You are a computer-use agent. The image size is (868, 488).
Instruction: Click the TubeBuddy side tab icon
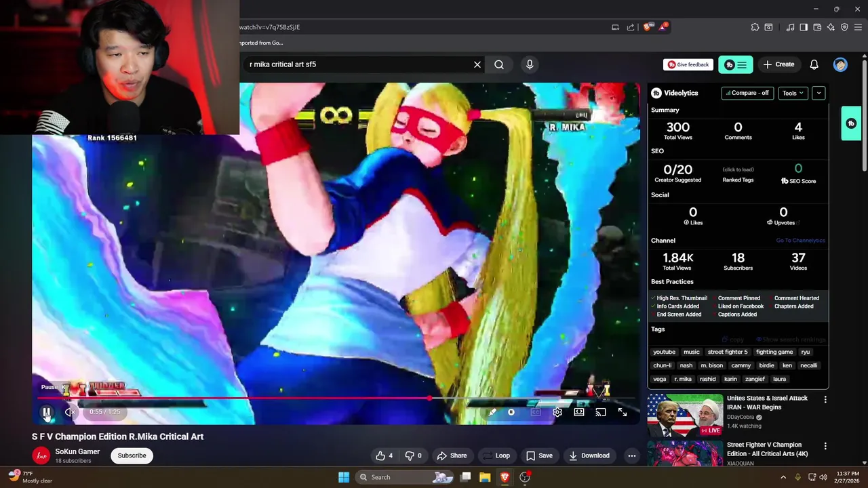851,123
